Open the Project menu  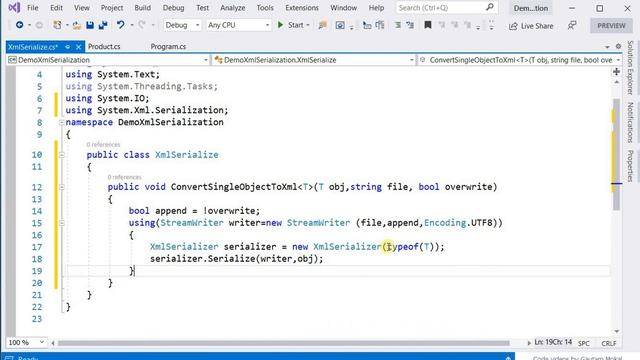point(112,8)
